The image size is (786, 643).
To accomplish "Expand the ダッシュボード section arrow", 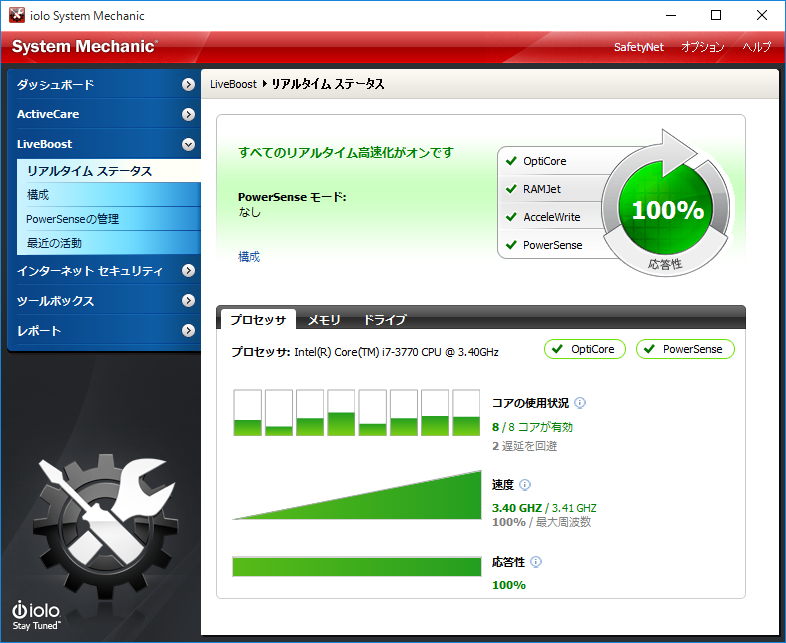I will tap(188, 85).
